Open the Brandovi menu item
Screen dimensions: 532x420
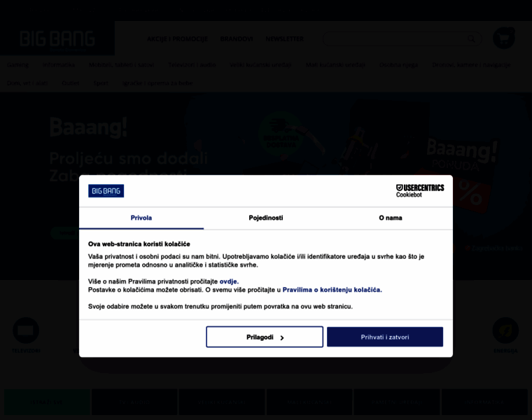point(237,39)
